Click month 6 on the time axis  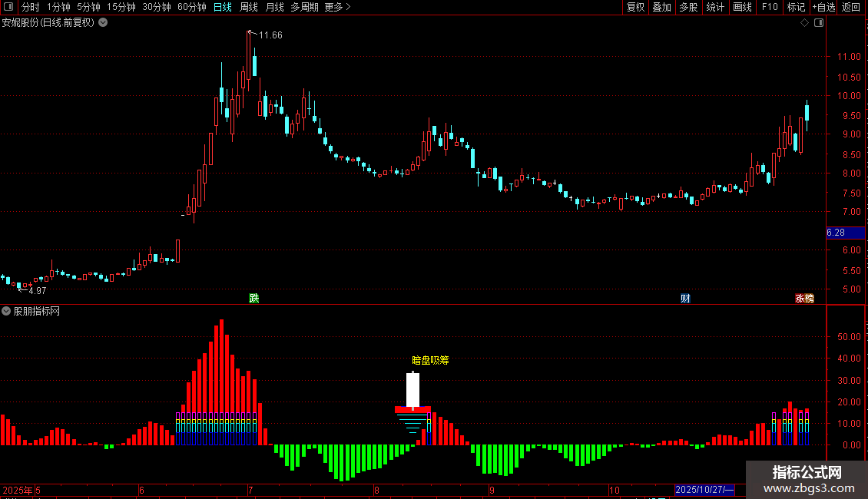pos(141,490)
